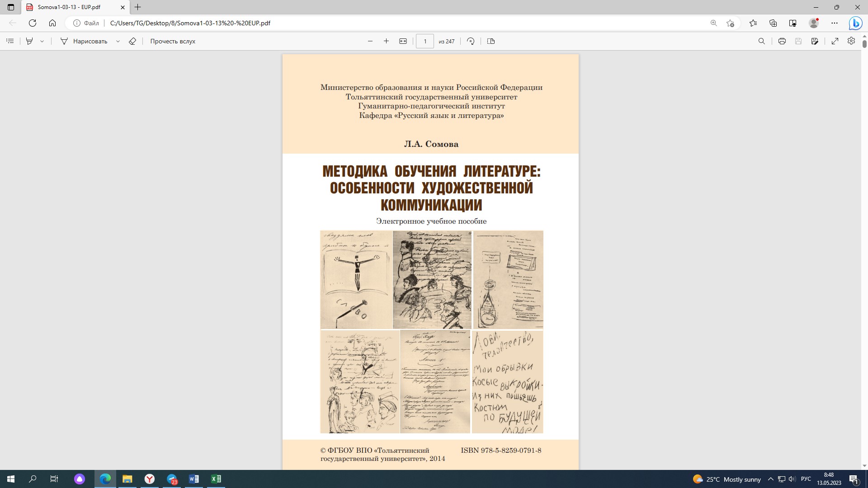Open the table of contents sidebar

[10, 41]
